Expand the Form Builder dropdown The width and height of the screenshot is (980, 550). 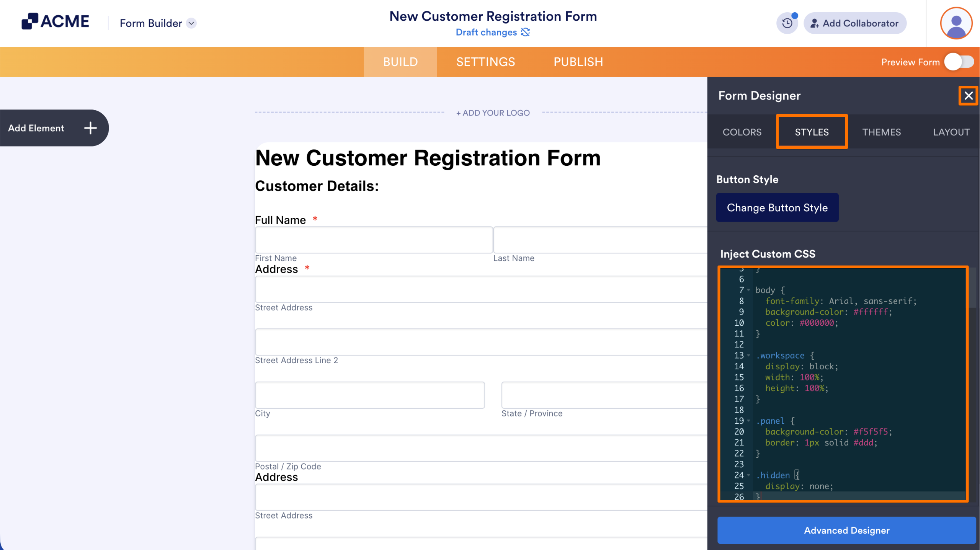pyautogui.click(x=191, y=23)
